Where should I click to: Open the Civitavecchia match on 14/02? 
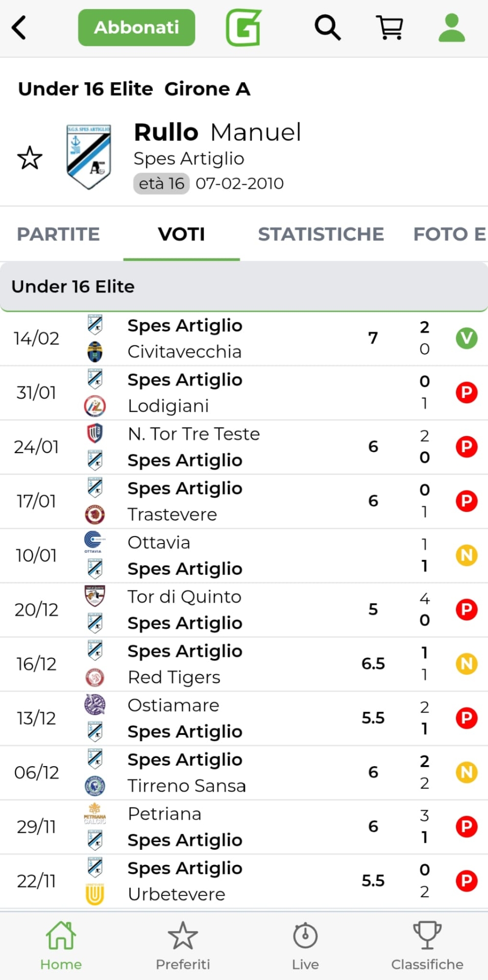[x=230, y=338]
